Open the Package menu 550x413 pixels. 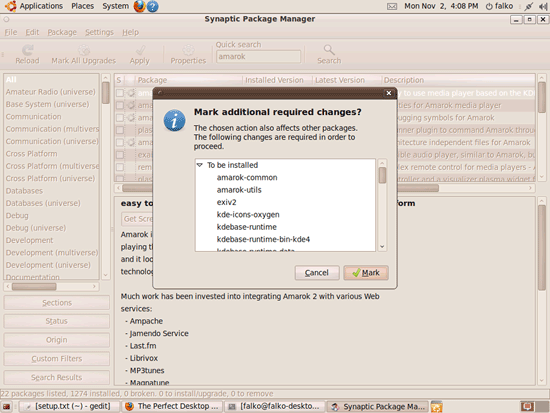tap(62, 32)
